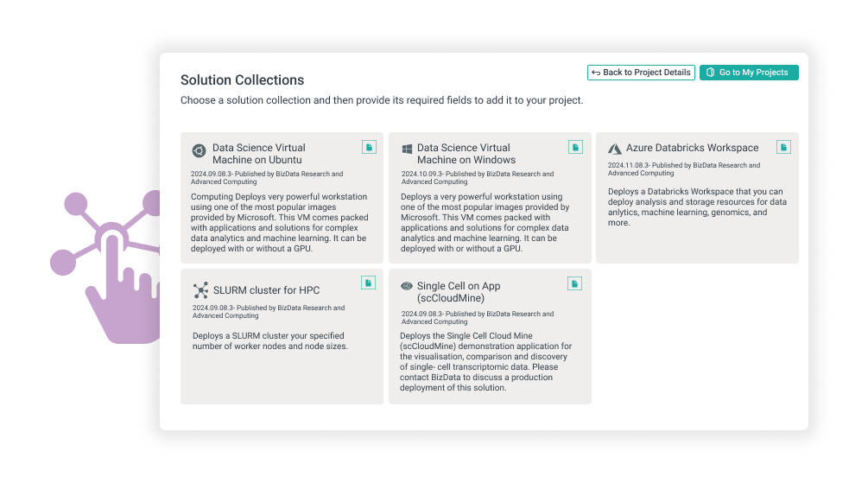Open document icon on SLURM cluster card
Image resolution: width=868 pixels, height=483 pixels.
pyautogui.click(x=368, y=283)
